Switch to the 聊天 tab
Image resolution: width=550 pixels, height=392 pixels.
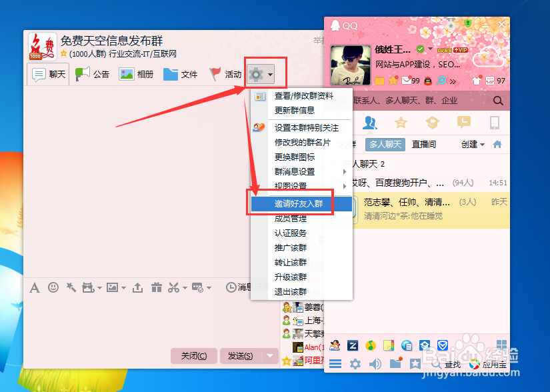coord(49,74)
